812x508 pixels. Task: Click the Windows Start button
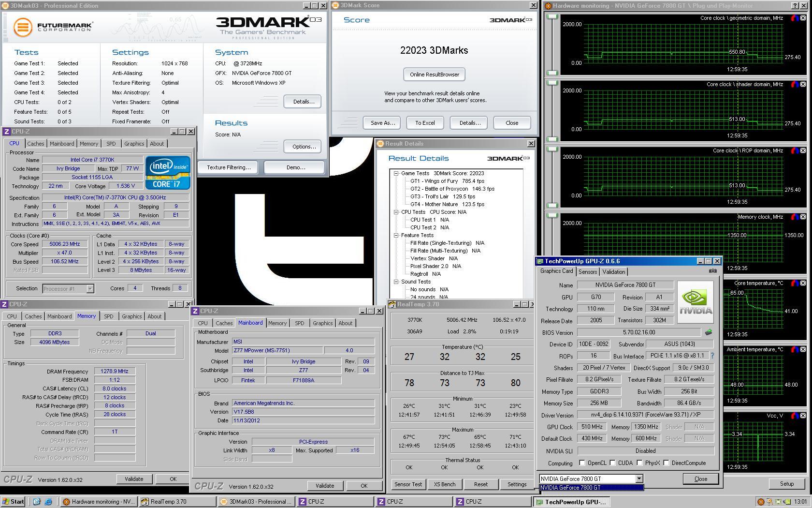[13, 502]
